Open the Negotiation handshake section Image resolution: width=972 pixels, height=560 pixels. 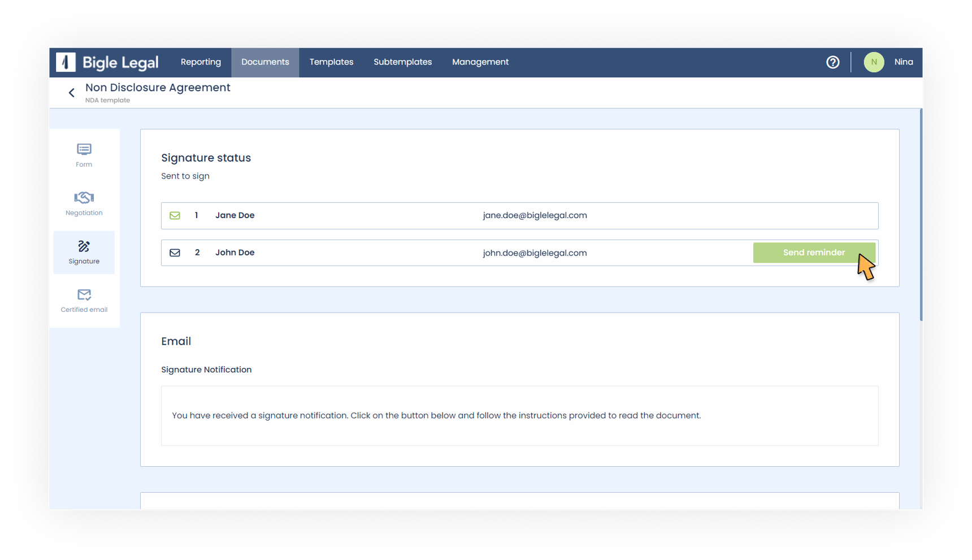84,203
